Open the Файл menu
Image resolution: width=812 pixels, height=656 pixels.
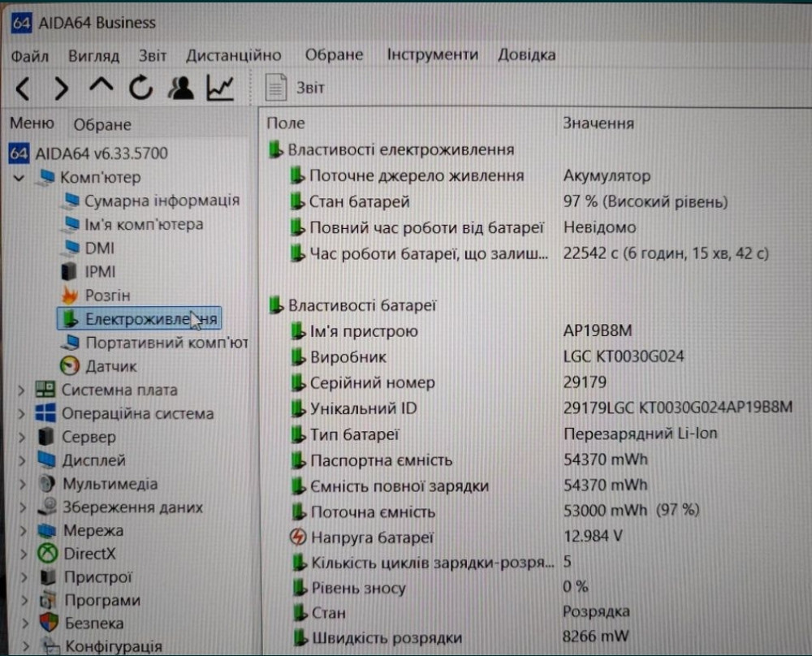tap(30, 56)
